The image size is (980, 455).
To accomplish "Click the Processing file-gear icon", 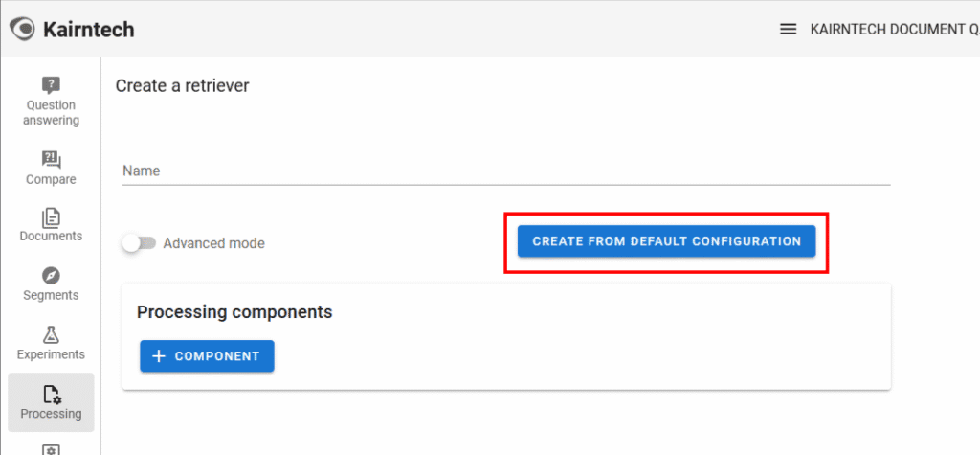I will 52,394.
